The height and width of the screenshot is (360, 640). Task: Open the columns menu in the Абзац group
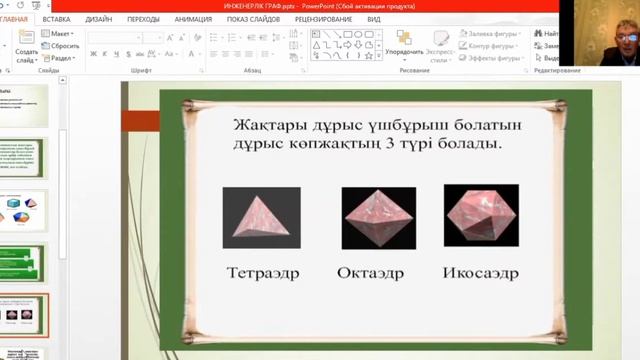click(x=267, y=54)
